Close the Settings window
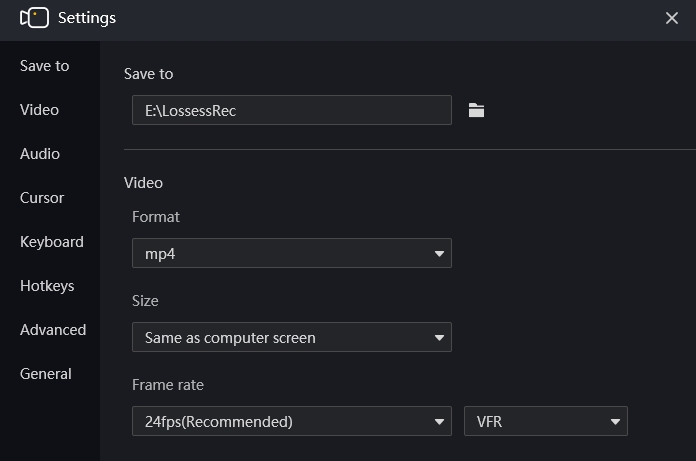The image size is (696, 461). point(672,18)
